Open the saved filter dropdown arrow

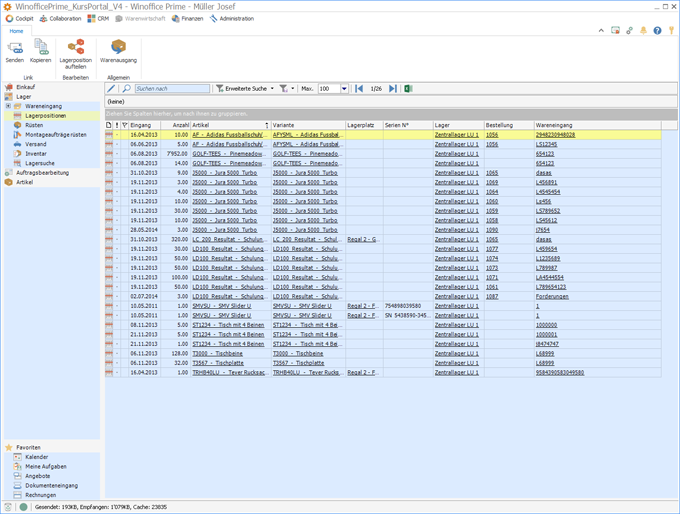pos(293,88)
